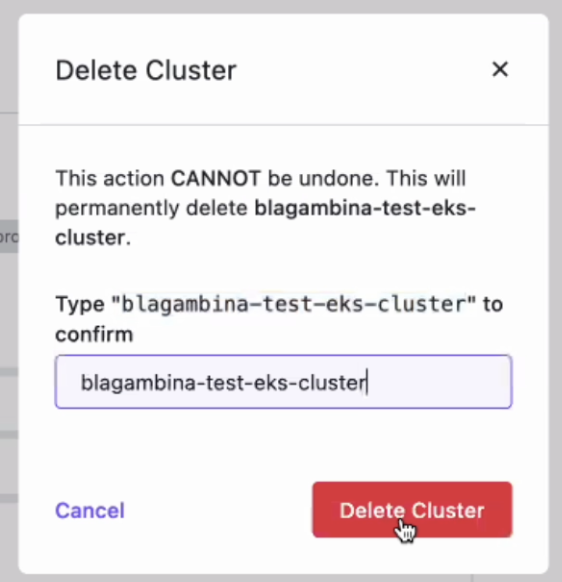Screen dimensions: 562x582
Task: Click the gray tag fragment behind dialog
Action: [x=9, y=236]
